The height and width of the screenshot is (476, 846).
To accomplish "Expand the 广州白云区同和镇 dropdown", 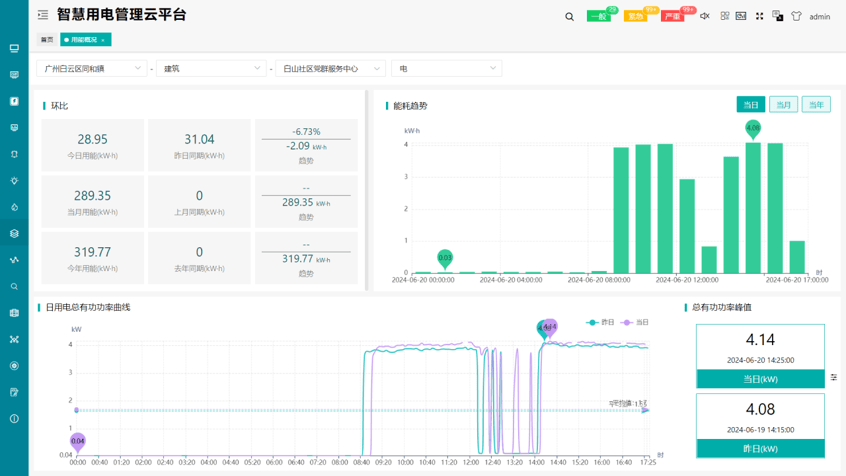I will (x=92, y=69).
